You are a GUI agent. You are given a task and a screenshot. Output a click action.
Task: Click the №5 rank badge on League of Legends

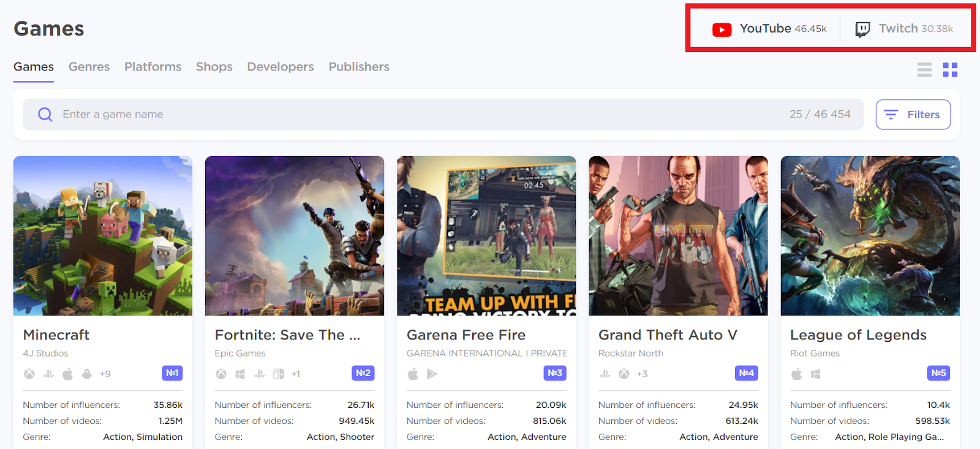coord(938,373)
